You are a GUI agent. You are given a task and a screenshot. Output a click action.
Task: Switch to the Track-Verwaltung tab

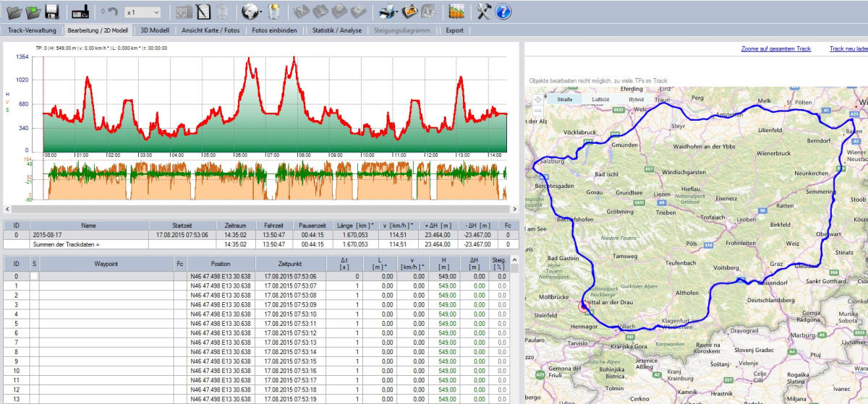pos(32,30)
